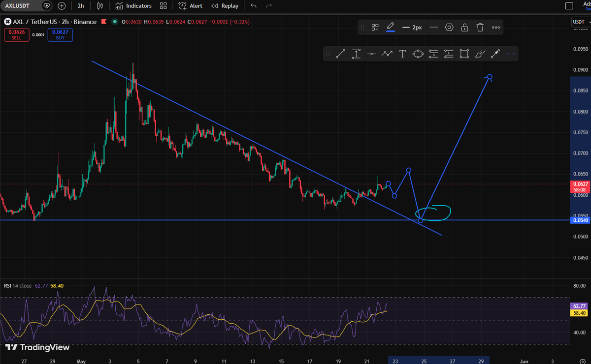
Task: Redo the undone chart action
Action: tap(269, 6)
